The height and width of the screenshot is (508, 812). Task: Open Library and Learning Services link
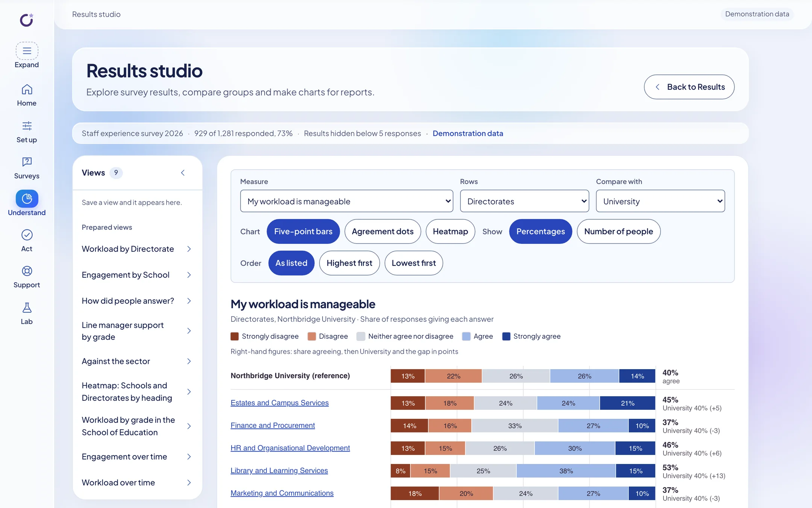tap(279, 470)
